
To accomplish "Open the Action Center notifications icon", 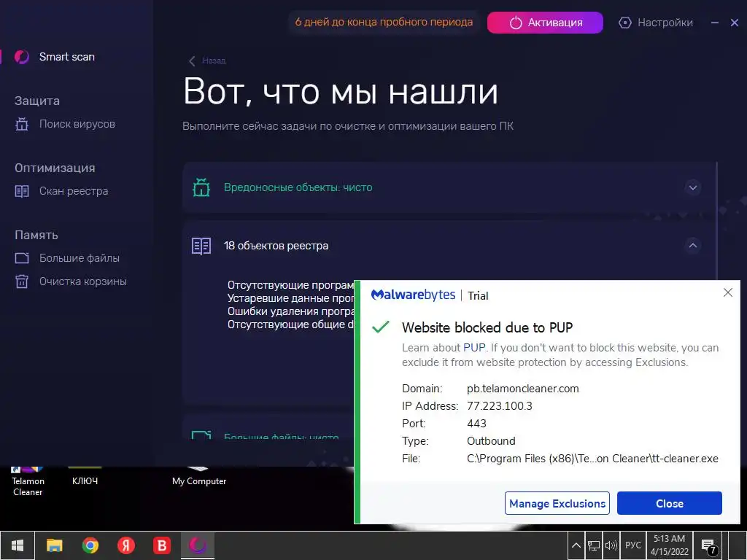I will coord(708,545).
